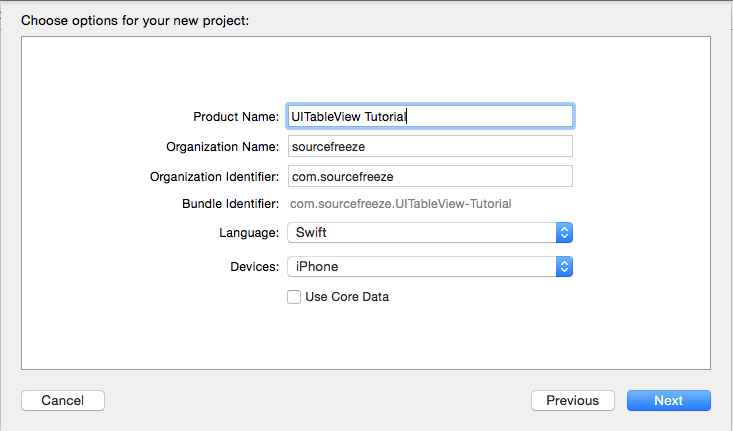Click the 'Devices:' label
Image resolution: width=733 pixels, height=431 pixels.
point(254,266)
